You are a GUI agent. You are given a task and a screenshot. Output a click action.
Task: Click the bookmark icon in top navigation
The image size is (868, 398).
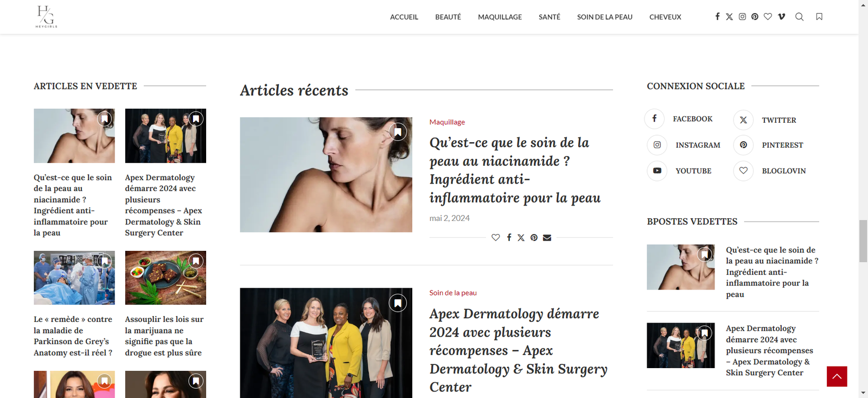pyautogui.click(x=819, y=17)
